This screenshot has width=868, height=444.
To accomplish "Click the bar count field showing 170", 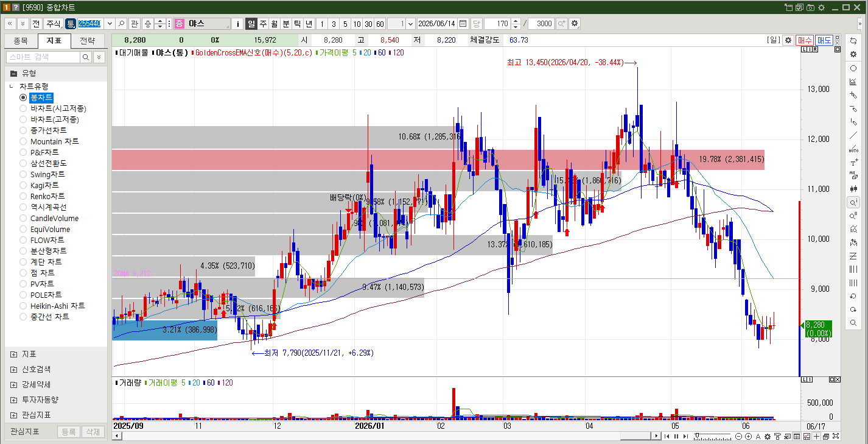I will 497,24.
